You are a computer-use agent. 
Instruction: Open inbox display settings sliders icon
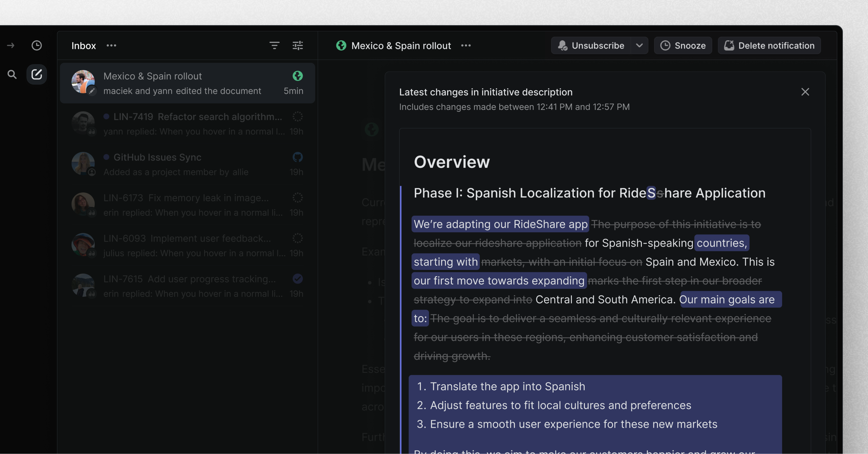click(x=297, y=46)
